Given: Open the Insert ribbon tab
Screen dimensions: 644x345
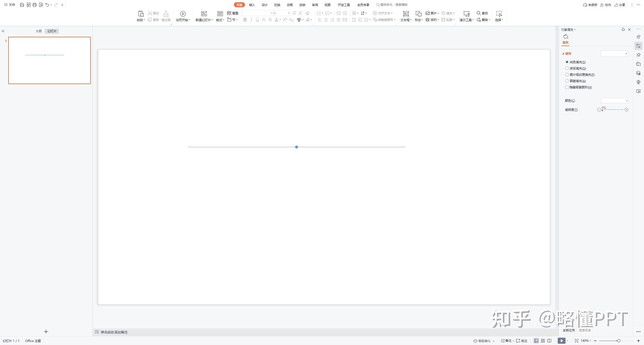Looking at the screenshot, I should (x=252, y=5).
